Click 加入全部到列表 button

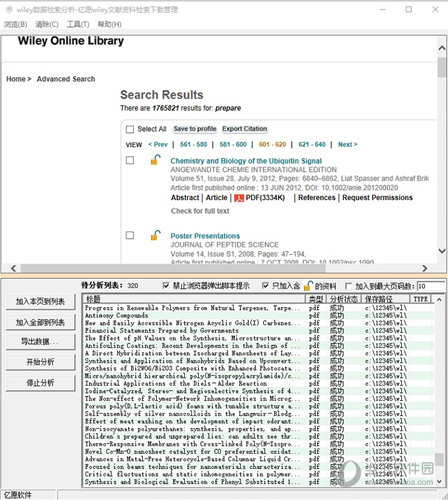pyautogui.click(x=40, y=322)
